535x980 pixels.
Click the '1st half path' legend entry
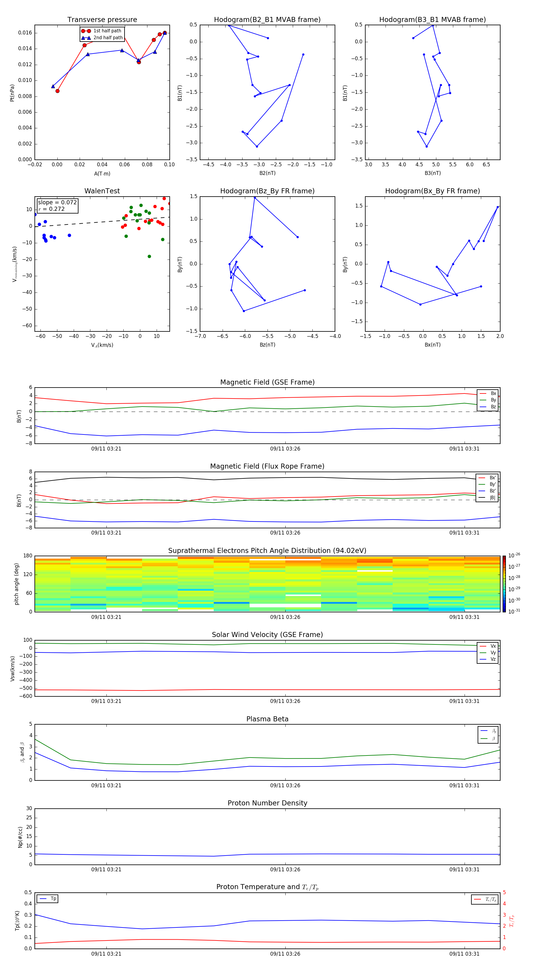click(x=102, y=31)
